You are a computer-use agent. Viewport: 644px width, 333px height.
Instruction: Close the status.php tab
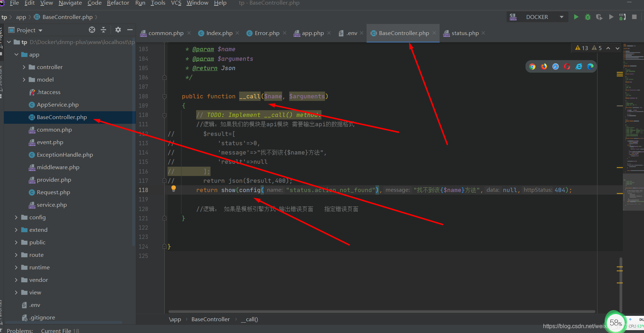coord(483,33)
